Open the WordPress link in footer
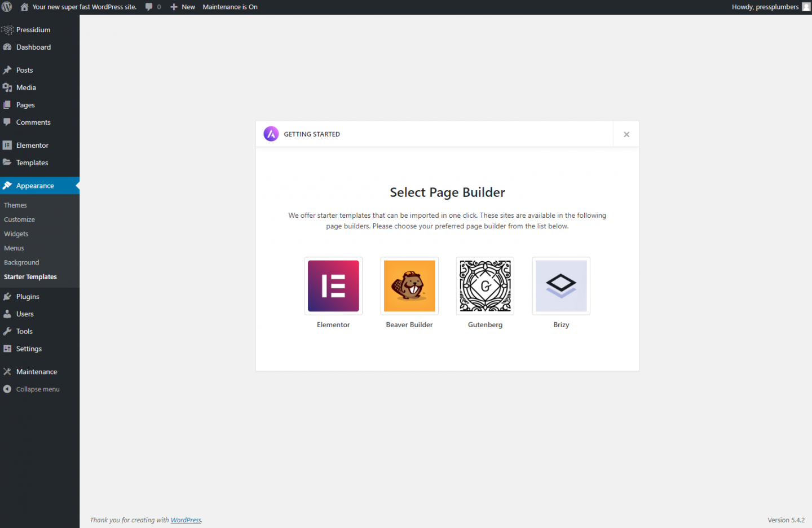The height and width of the screenshot is (528, 812). [186, 520]
